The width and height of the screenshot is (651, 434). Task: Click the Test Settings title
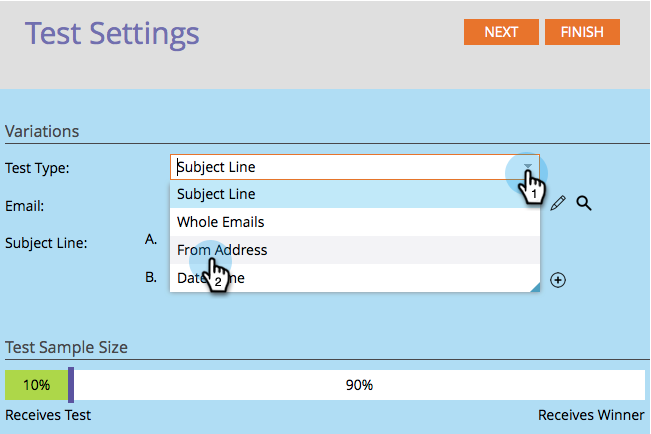(112, 33)
